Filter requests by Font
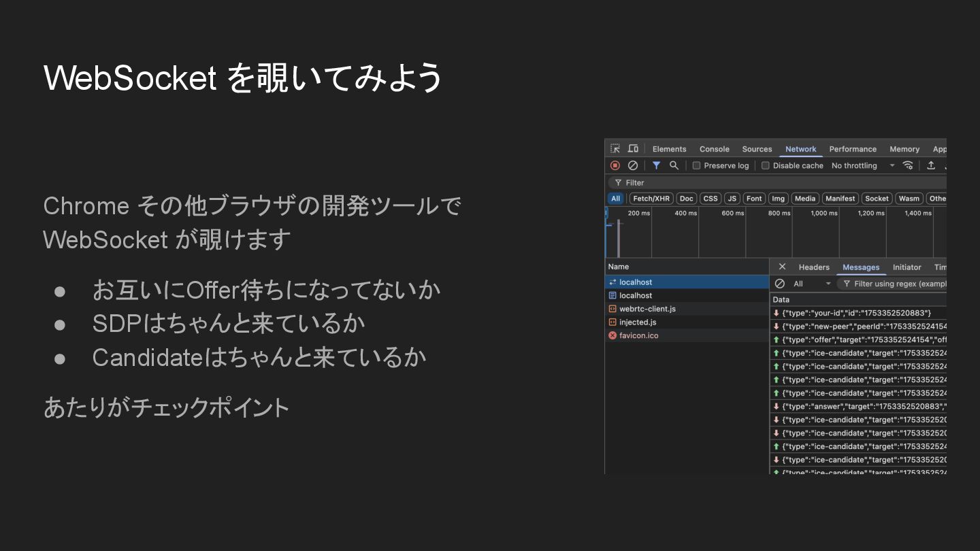Viewport: 980px width, 551px height. click(x=754, y=199)
